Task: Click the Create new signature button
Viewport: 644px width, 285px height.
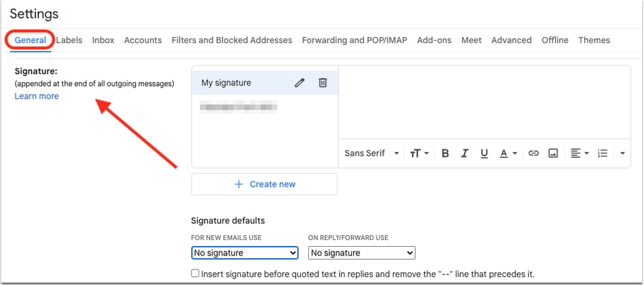Action: (x=264, y=184)
